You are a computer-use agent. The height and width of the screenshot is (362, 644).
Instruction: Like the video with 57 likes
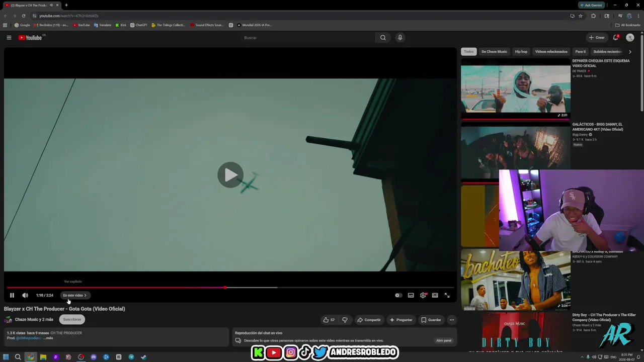(329, 320)
